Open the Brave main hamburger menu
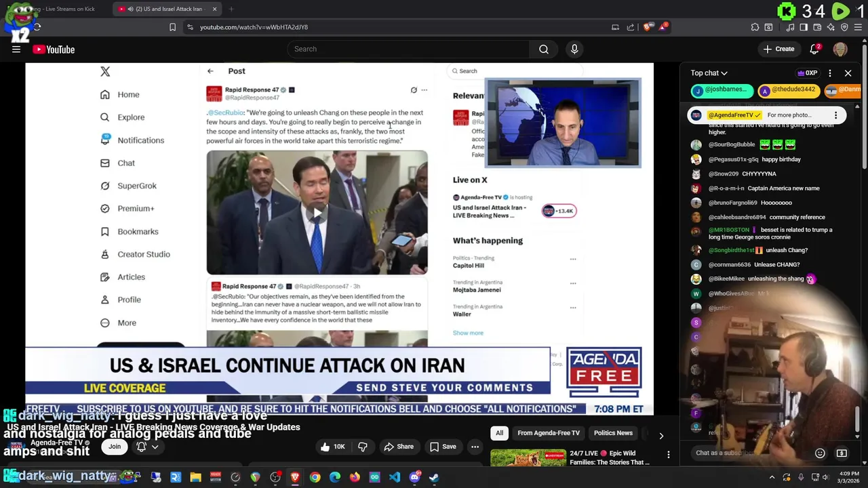The height and width of the screenshot is (488, 868). pyautogui.click(x=858, y=27)
